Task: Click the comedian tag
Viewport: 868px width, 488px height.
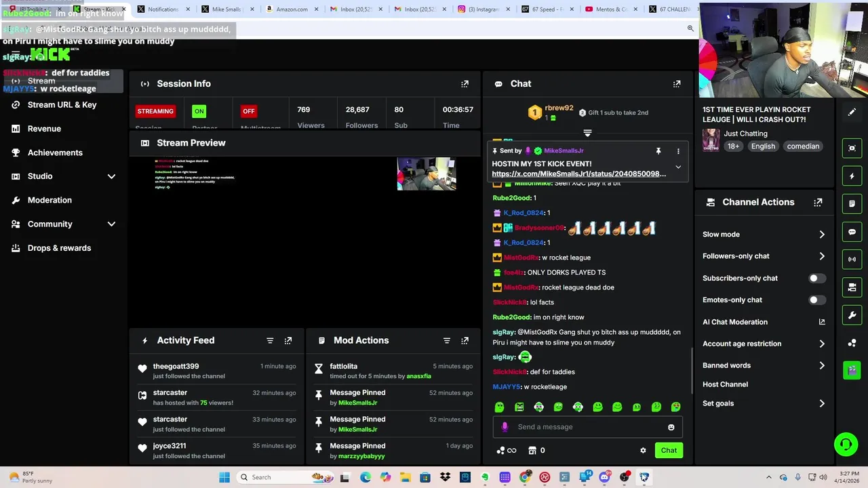Action: click(803, 146)
